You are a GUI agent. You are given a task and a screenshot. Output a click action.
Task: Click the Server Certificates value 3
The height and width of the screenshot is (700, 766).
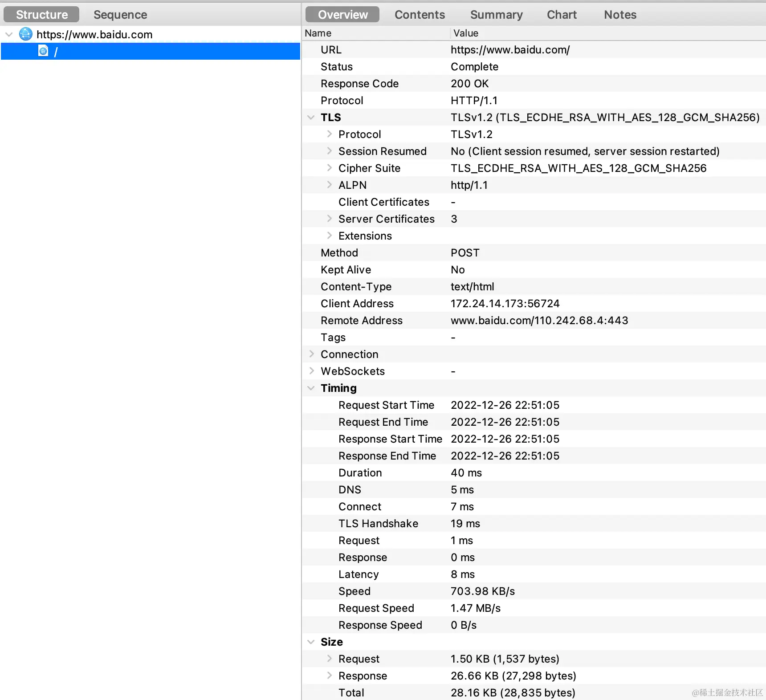point(454,219)
